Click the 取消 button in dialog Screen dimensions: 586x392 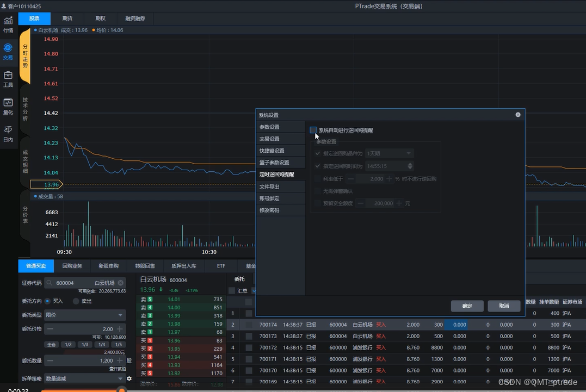coord(504,306)
